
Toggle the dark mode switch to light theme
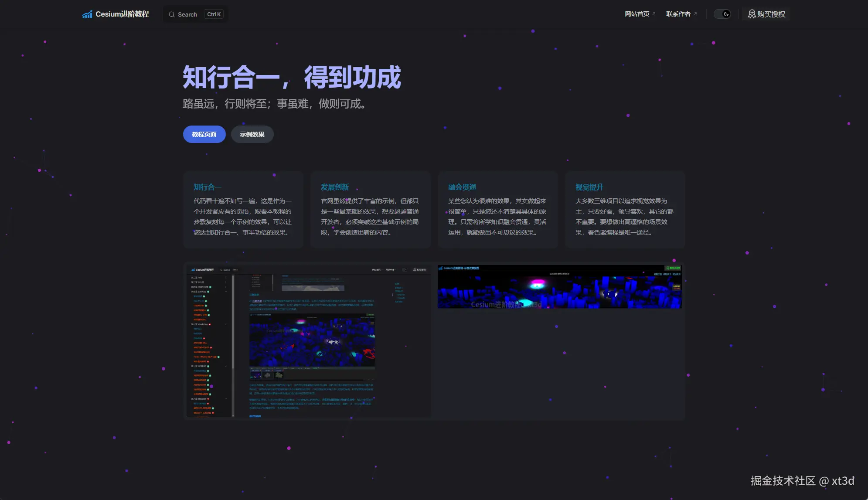coord(722,14)
